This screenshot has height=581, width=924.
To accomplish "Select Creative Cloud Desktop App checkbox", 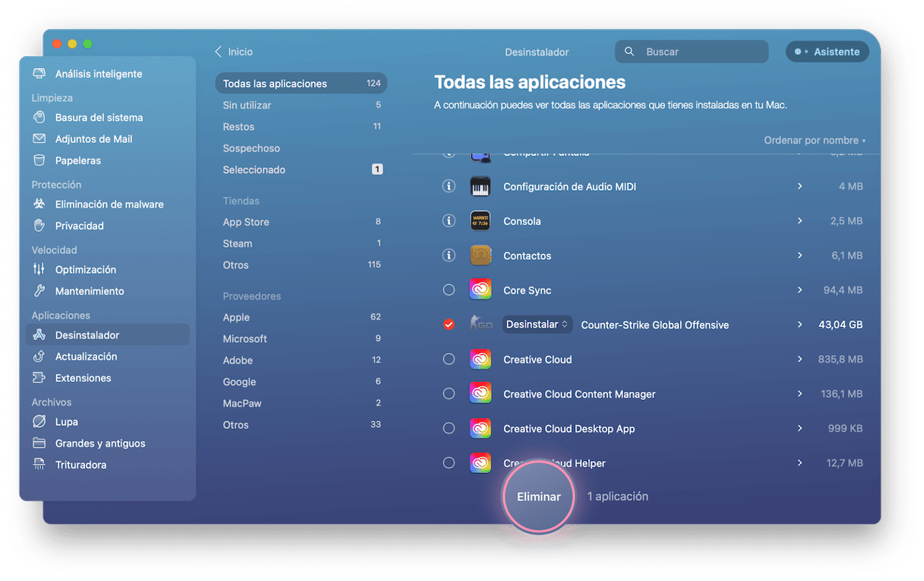I will tap(449, 428).
